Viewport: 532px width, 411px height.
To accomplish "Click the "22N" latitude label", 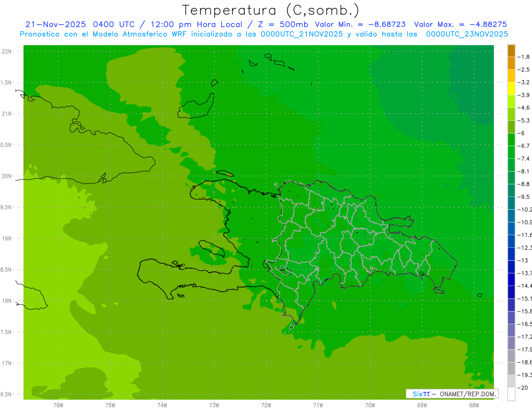I will (x=7, y=51).
